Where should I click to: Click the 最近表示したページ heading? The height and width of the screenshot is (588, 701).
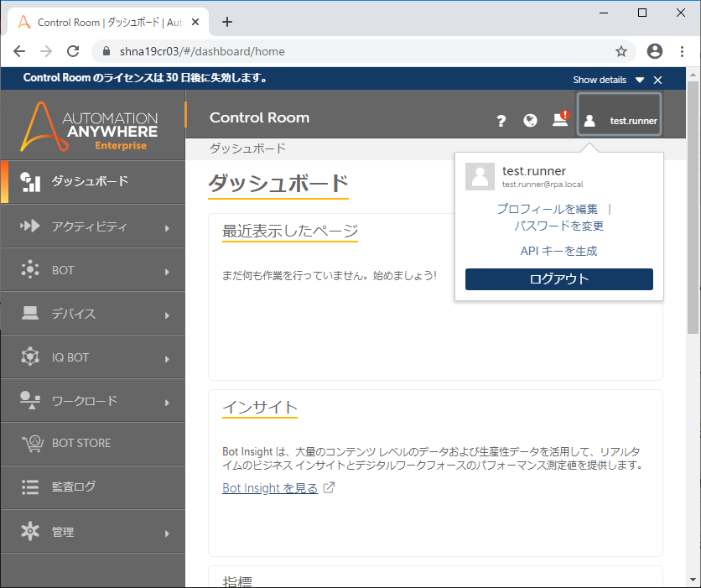tap(290, 231)
